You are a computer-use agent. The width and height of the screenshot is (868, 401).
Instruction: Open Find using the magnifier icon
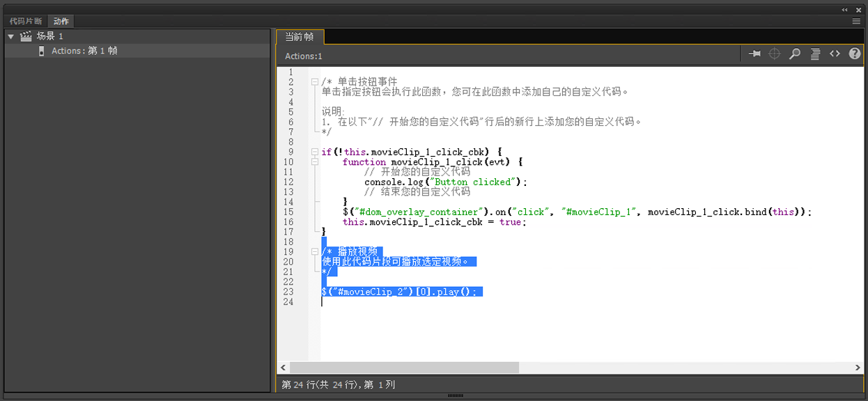click(x=794, y=53)
